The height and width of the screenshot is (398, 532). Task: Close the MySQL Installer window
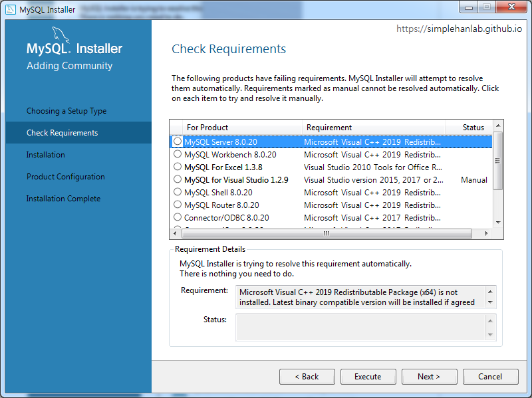tap(511, 7)
